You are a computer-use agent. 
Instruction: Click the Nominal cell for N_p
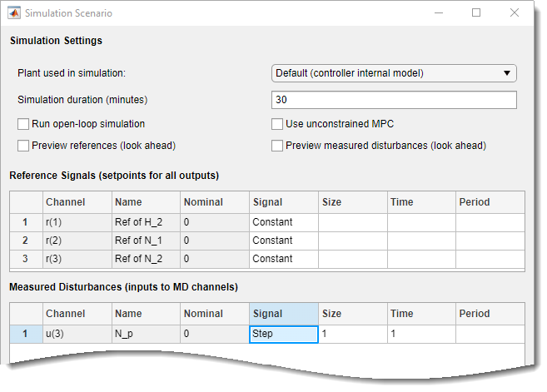point(215,334)
